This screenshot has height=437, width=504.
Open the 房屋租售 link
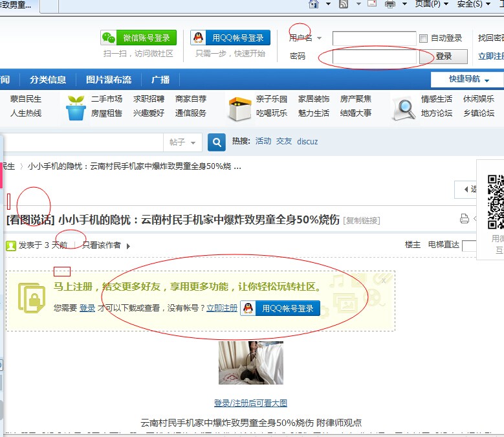coord(106,113)
